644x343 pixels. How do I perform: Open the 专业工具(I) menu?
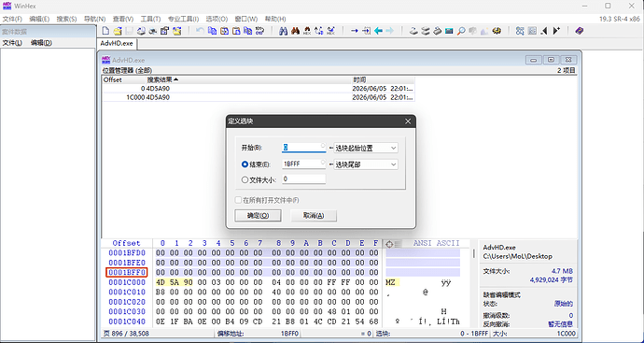[x=183, y=19]
